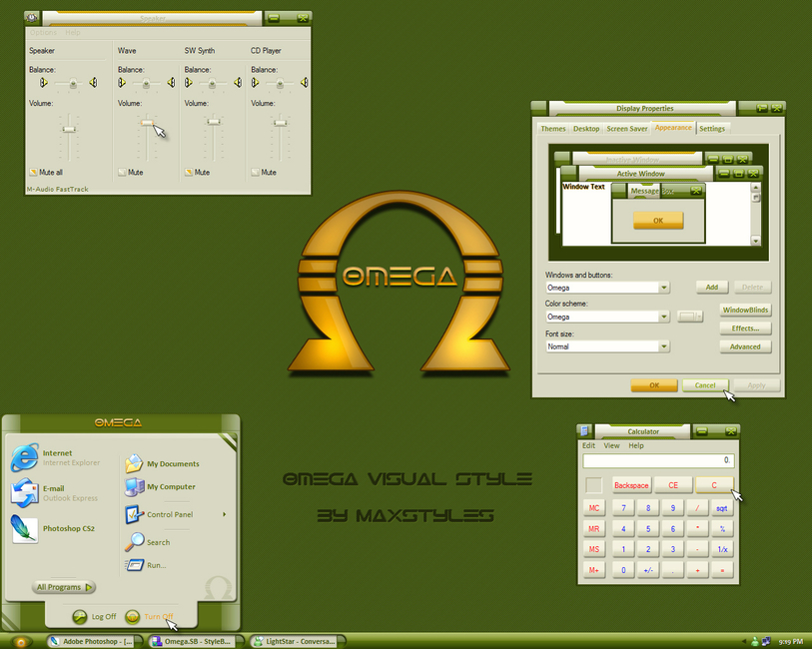Click left speaker icon in CD Player balance
The image size is (812, 649).
tap(255, 82)
